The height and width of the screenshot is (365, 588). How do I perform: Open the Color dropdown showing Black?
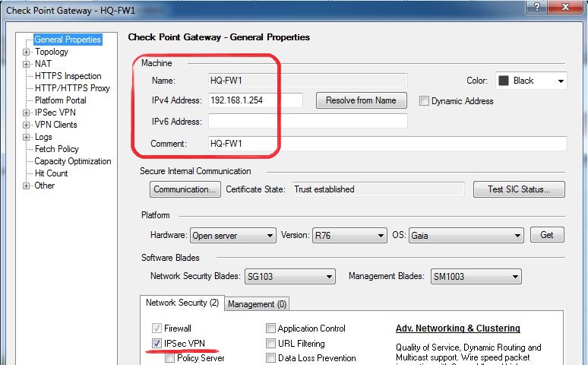pyautogui.click(x=531, y=81)
